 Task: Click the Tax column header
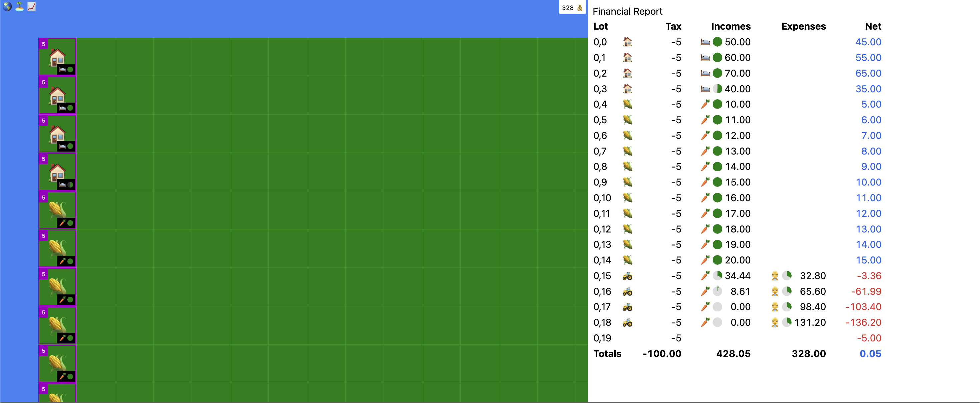click(x=673, y=27)
